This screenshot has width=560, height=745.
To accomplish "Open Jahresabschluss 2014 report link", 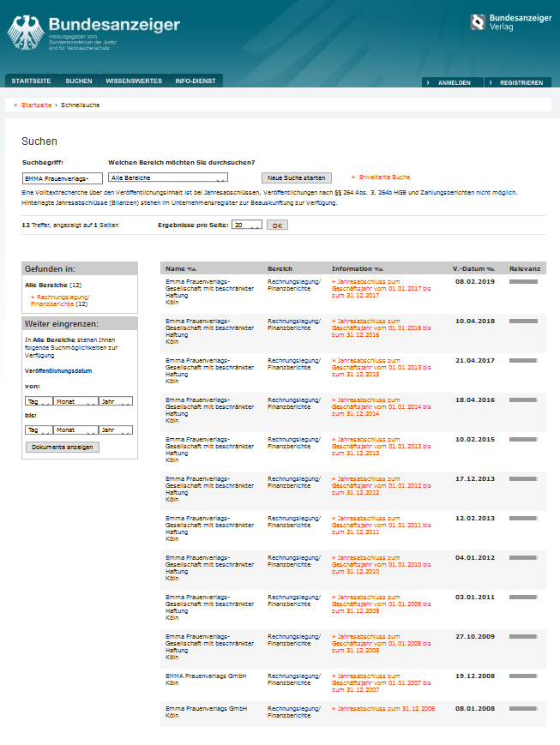I will (382, 406).
